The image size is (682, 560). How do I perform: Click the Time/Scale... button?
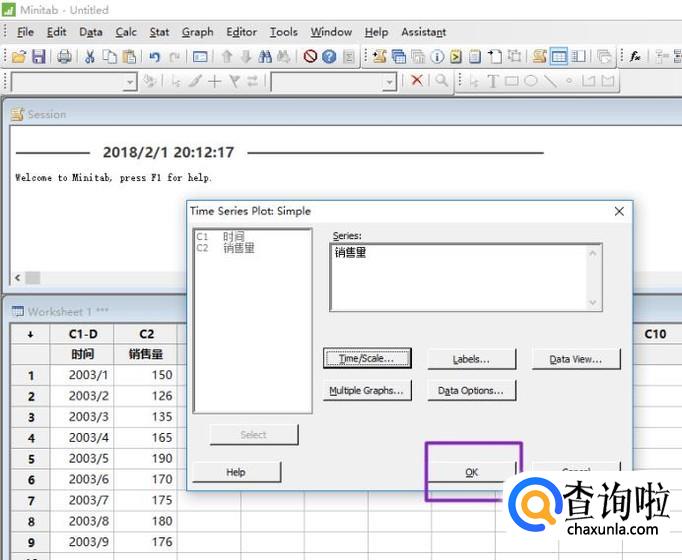click(x=367, y=359)
